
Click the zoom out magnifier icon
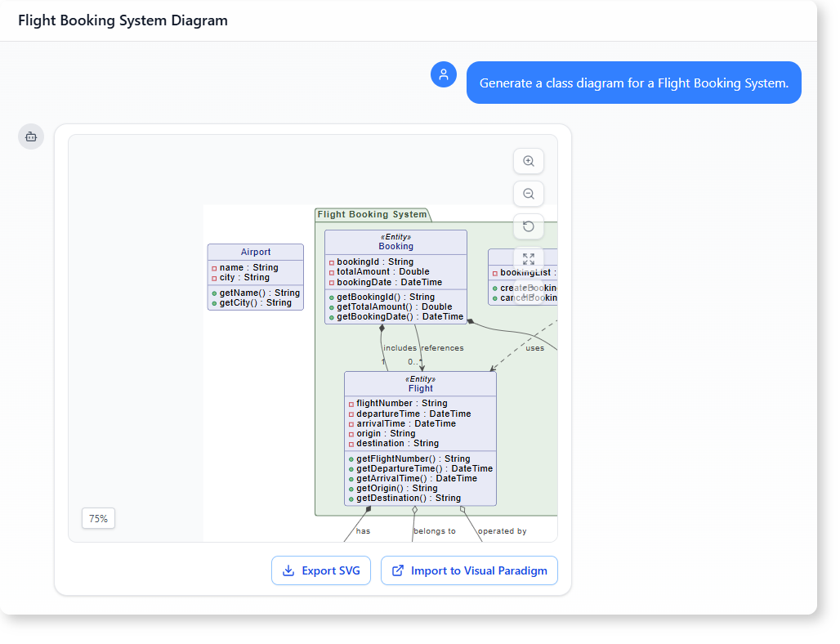529,194
